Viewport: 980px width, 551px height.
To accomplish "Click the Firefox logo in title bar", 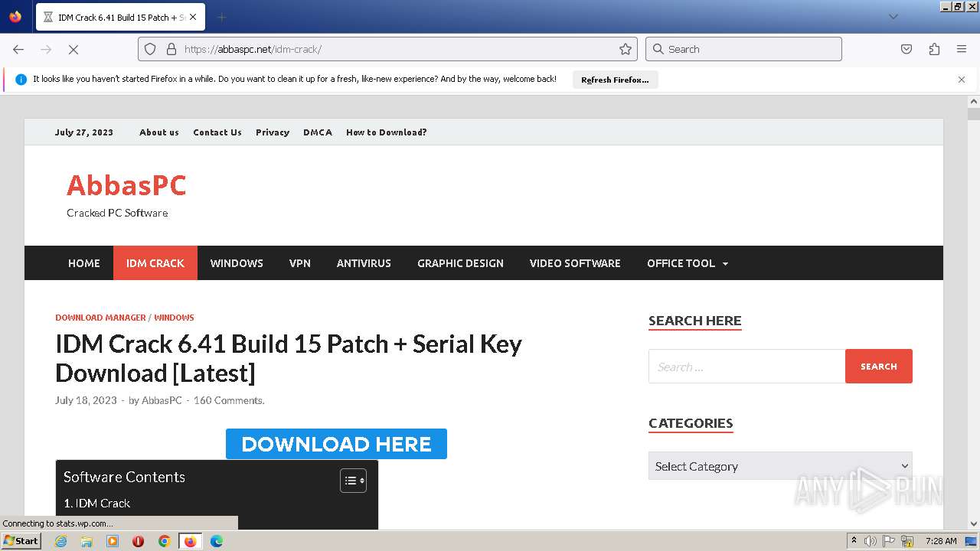I will (x=15, y=17).
